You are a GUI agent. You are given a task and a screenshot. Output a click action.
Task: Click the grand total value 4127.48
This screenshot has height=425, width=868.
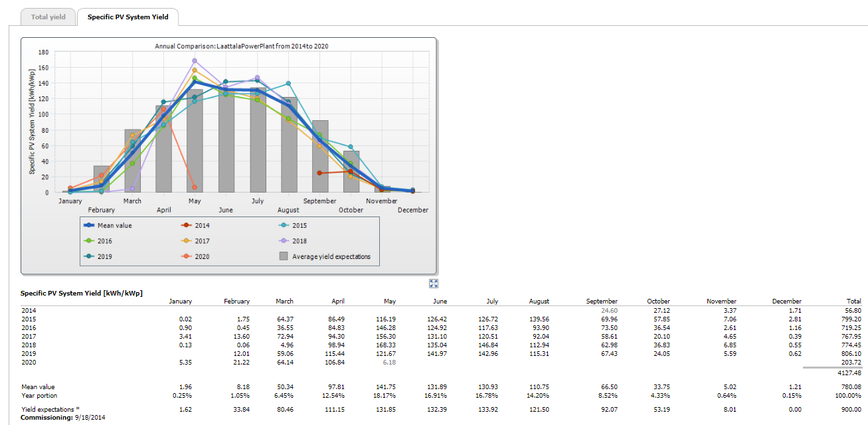point(849,373)
